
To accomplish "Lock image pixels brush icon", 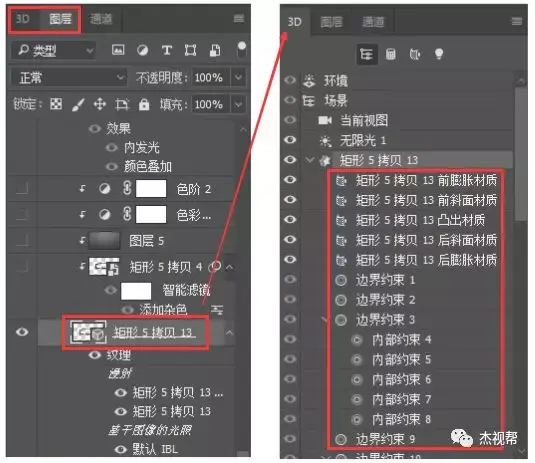I will pyautogui.click(x=78, y=104).
